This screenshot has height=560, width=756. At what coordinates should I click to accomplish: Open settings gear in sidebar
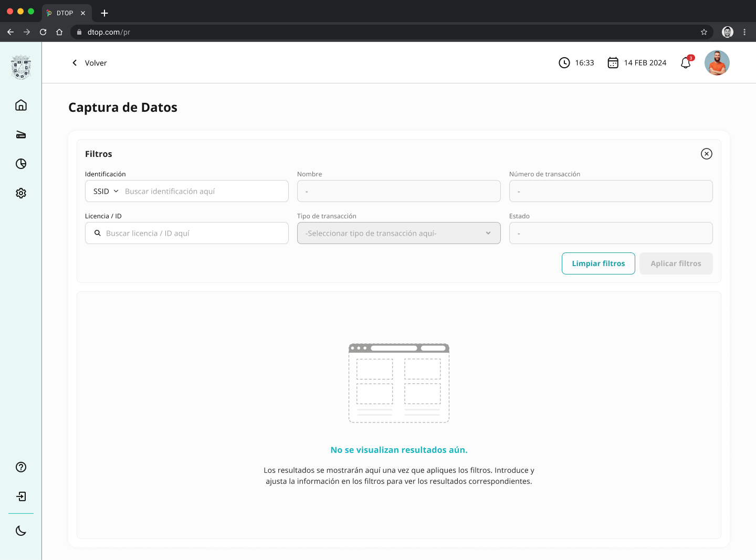click(x=21, y=193)
